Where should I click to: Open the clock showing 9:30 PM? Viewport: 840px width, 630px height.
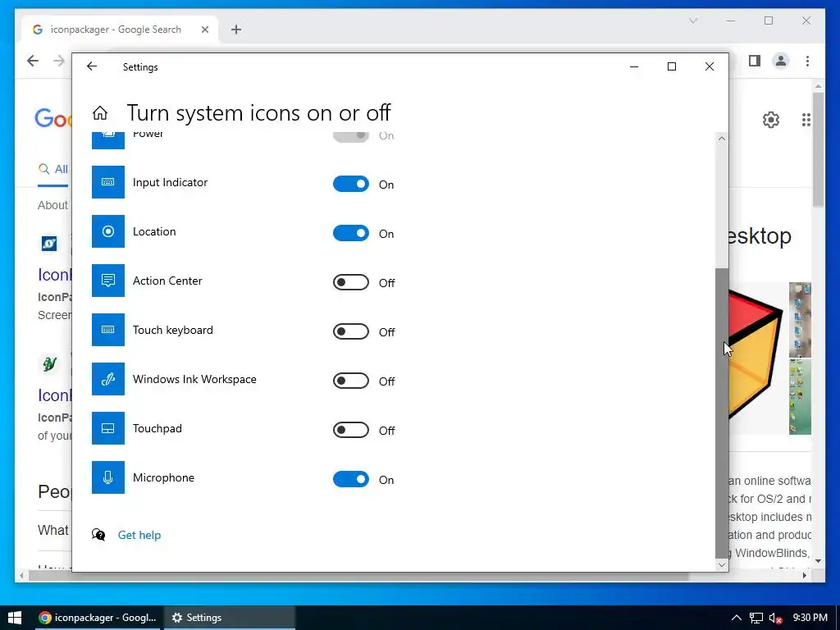[810, 618]
